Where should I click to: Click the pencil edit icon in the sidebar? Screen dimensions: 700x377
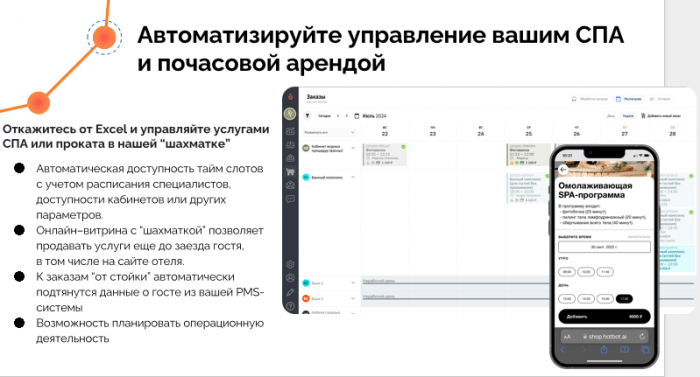click(x=290, y=292)
